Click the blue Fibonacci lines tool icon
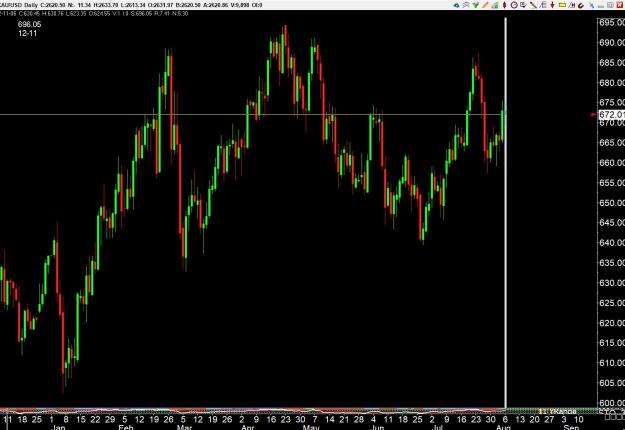625x430 pixels. click(543, 5)
